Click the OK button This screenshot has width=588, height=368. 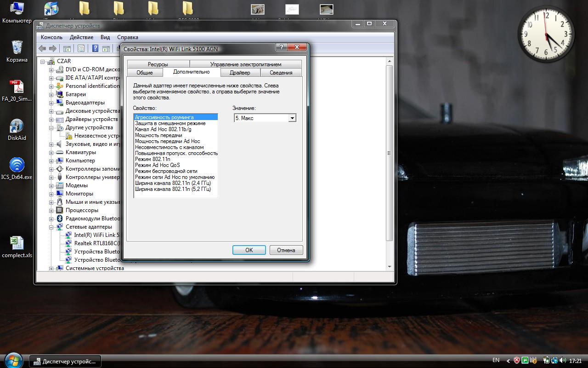(x=249, y=250)
